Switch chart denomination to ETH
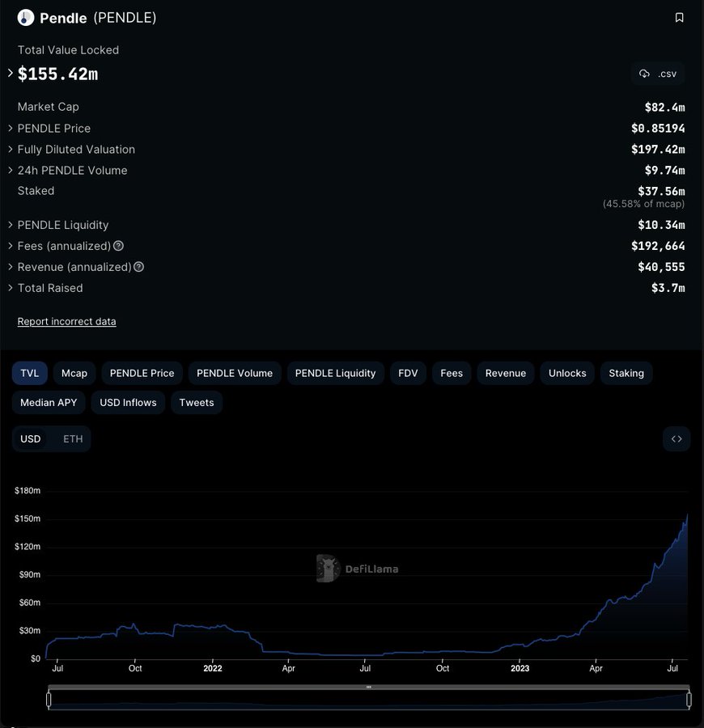Image resolution: width=704 pixels, height=728 pixels. [x=73, y=438]
